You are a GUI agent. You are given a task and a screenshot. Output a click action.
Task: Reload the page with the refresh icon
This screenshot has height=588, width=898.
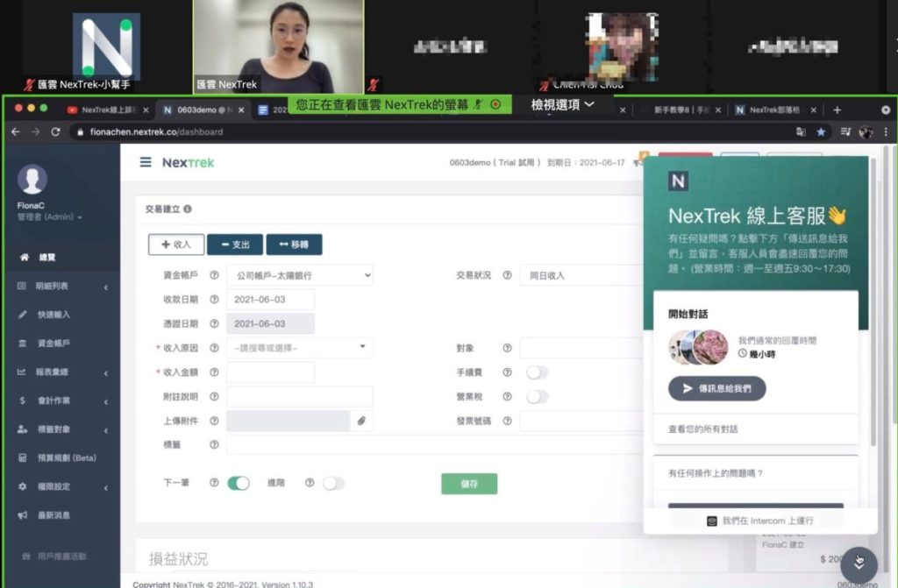tap(55, 131)
